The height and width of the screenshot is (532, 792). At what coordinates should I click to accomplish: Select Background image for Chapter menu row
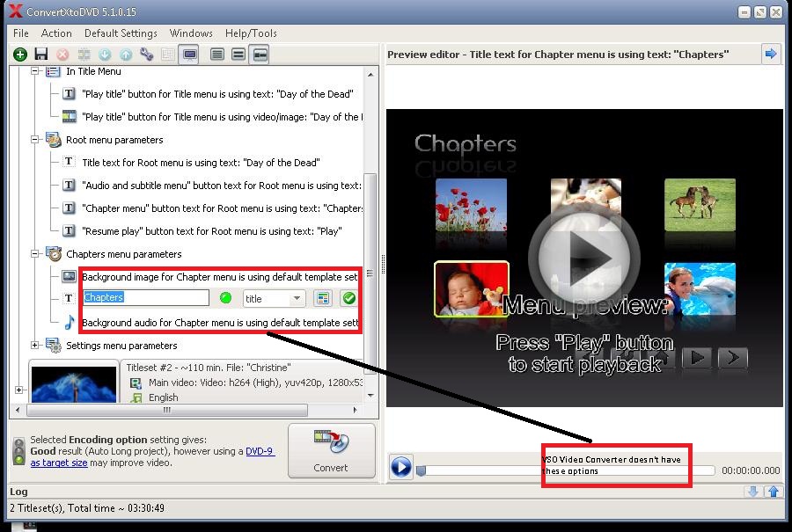220,277
